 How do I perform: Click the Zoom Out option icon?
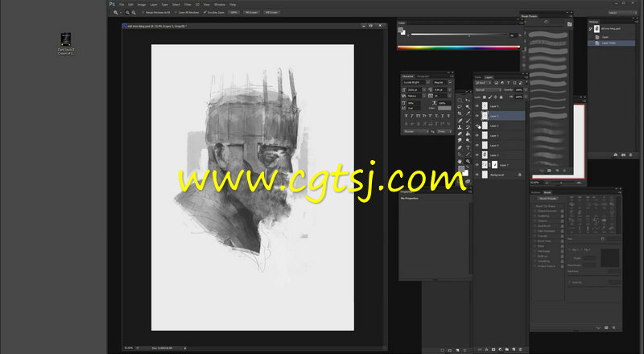click(134, 12)
